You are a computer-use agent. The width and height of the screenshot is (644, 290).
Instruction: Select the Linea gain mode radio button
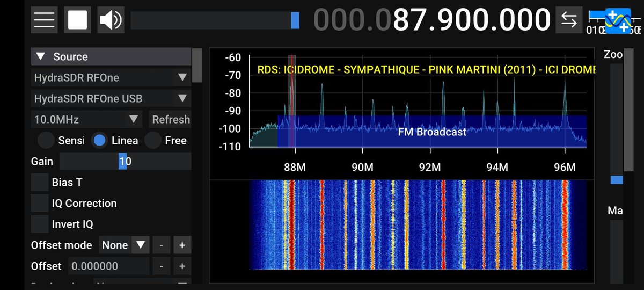[99, 140]
